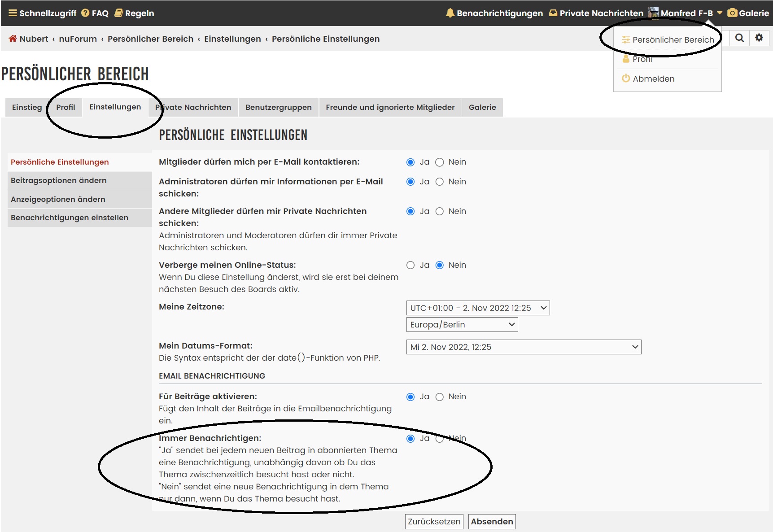Open the UTC+01:00 timezone offset dropdown
Screen dimensions: 773x532
[x=478, y=308]
